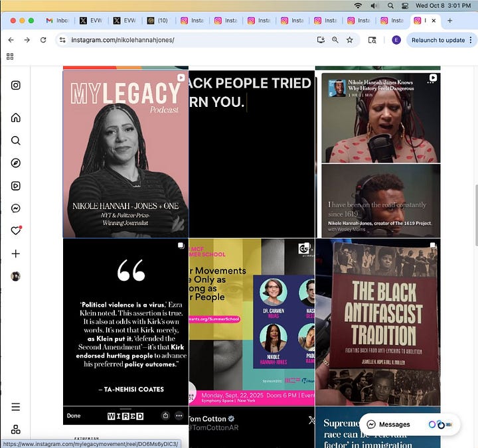Click more options dots on WIRED post

179,415
